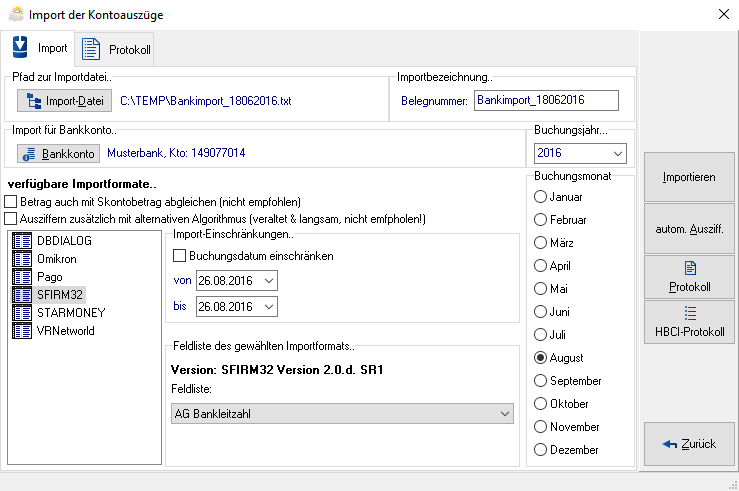Select Februar as Buchungsmonat
The width and height of the screenshot is (739, 491).
point(540,220)
